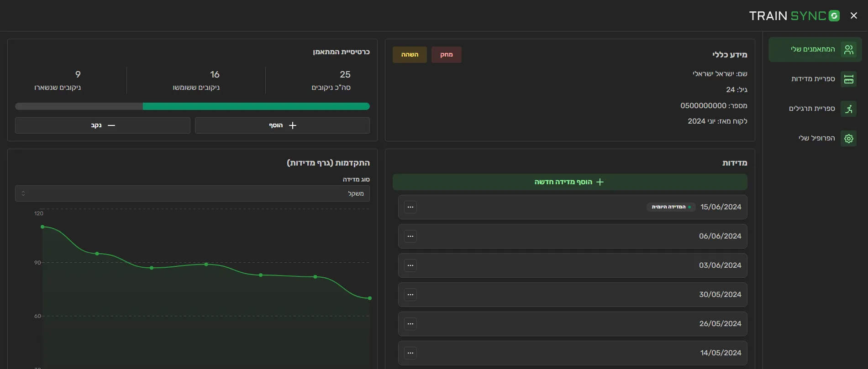The height and width of the screenshot is (369, 868).
Task: Open the המתאמנים שלי trainees icon
Action: (x=848, y=49)
